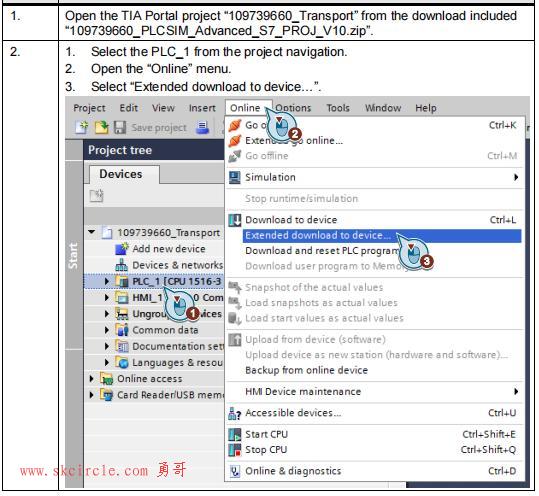The width and height of the screenshot is (539, 496).
Task: Choose Backup from online device
Action: click(x=306, y=370)
